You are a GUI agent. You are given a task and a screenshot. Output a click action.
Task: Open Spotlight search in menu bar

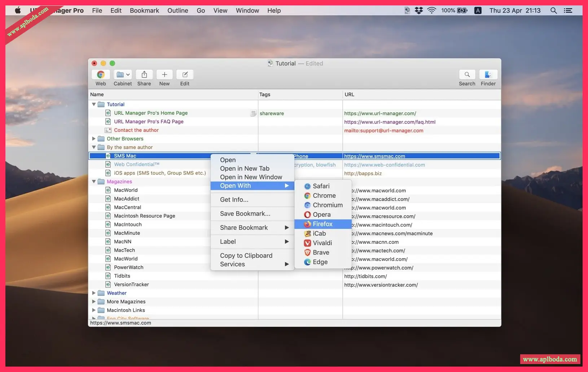coord(553,10)
